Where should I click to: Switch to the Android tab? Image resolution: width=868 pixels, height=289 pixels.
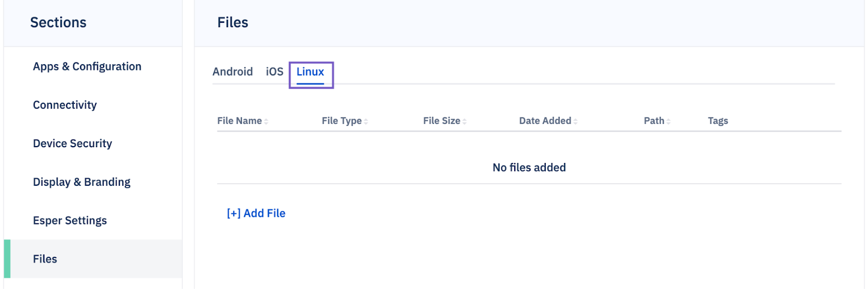232,72
